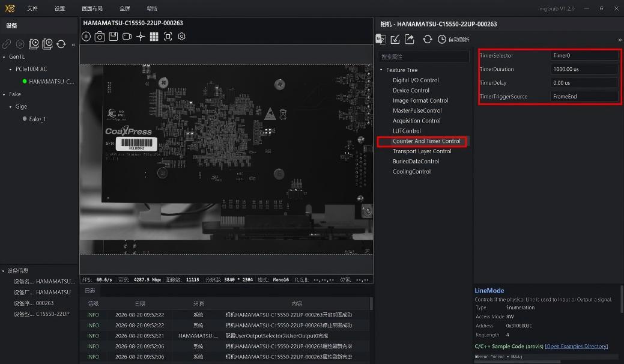Click the TimerDelay 0.00 us field
Viewport: 624px width, 364px height.
[x=584, y=83]
